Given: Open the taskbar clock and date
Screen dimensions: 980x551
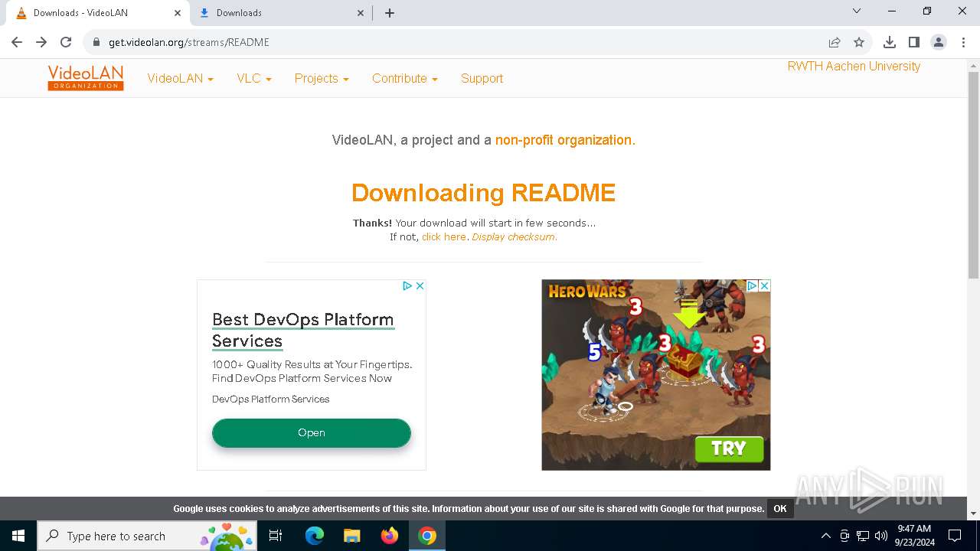Looking at the screenshot, I should (x=914, y=536).
